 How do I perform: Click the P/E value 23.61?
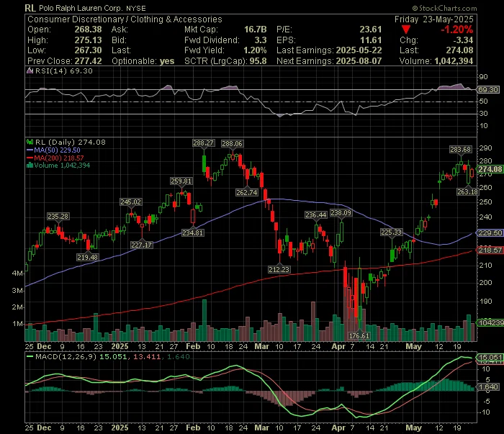(x=371, y=30)
